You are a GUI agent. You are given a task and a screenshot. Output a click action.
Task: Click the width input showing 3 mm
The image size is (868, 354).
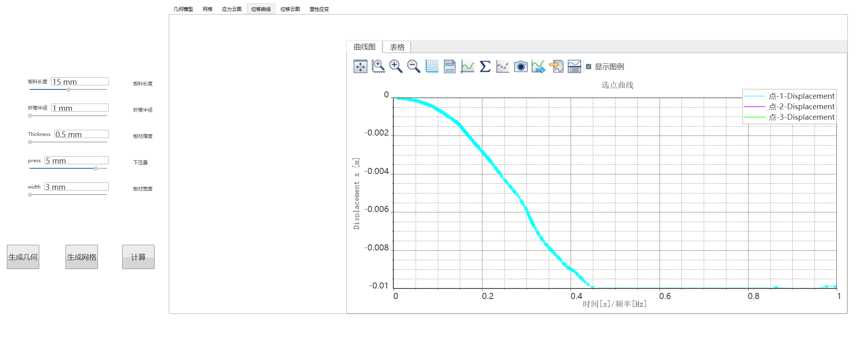click(76, 187)
